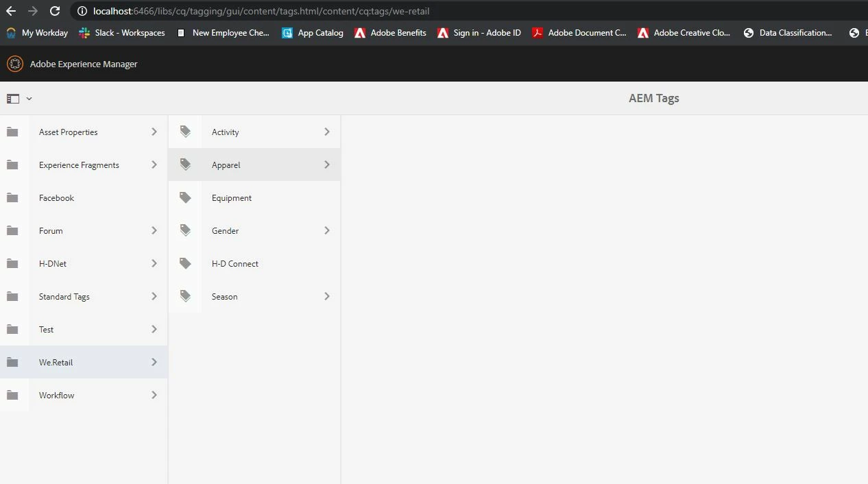Select the Gender tag icon

coord(185,230)
